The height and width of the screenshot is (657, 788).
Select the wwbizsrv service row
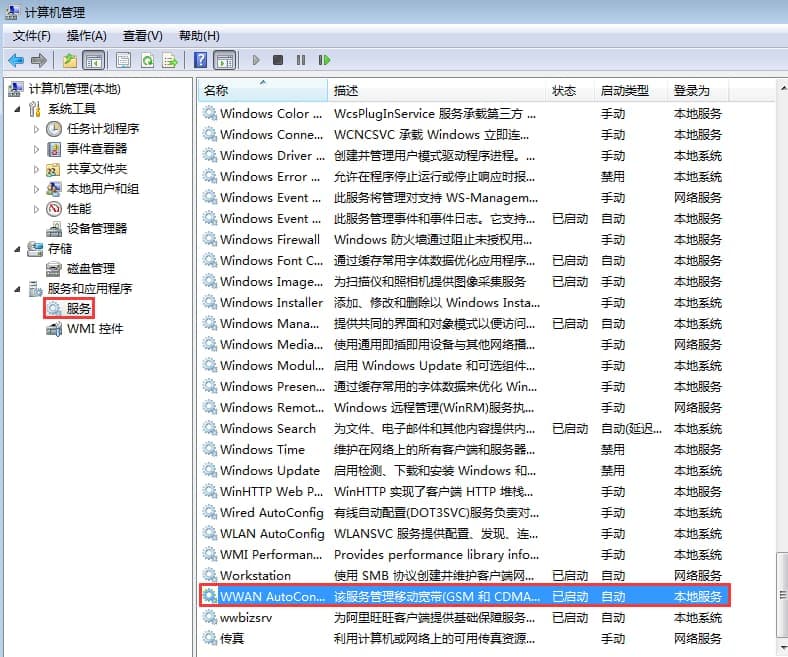464,618
